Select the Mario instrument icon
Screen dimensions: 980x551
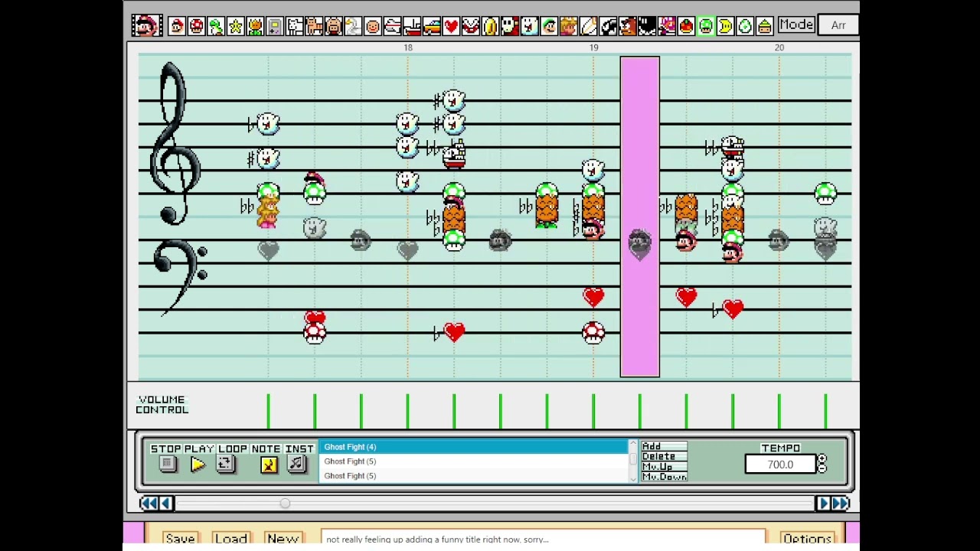coord(177,27)
